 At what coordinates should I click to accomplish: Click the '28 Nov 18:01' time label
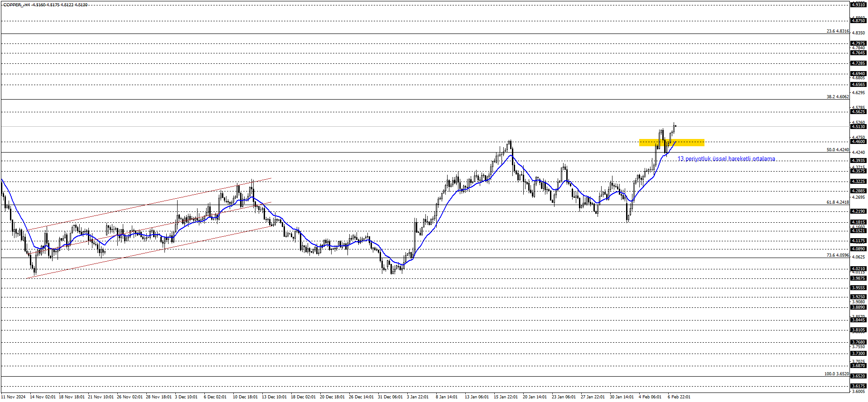(159, 397)
